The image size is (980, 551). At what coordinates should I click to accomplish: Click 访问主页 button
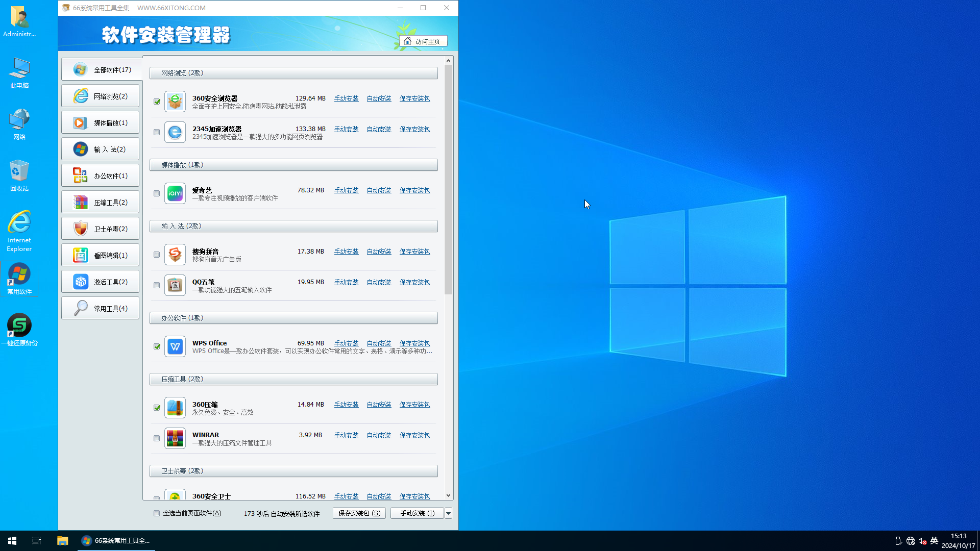pos(423,41)
